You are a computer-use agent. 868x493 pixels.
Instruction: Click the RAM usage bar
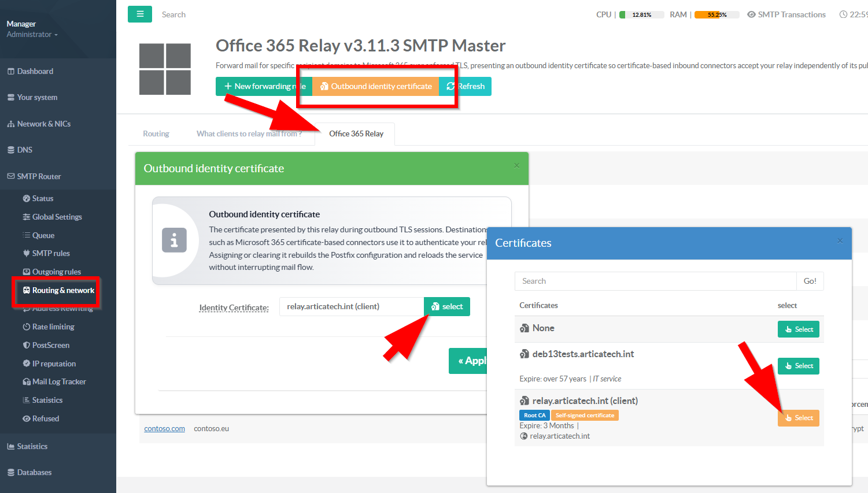716,14
